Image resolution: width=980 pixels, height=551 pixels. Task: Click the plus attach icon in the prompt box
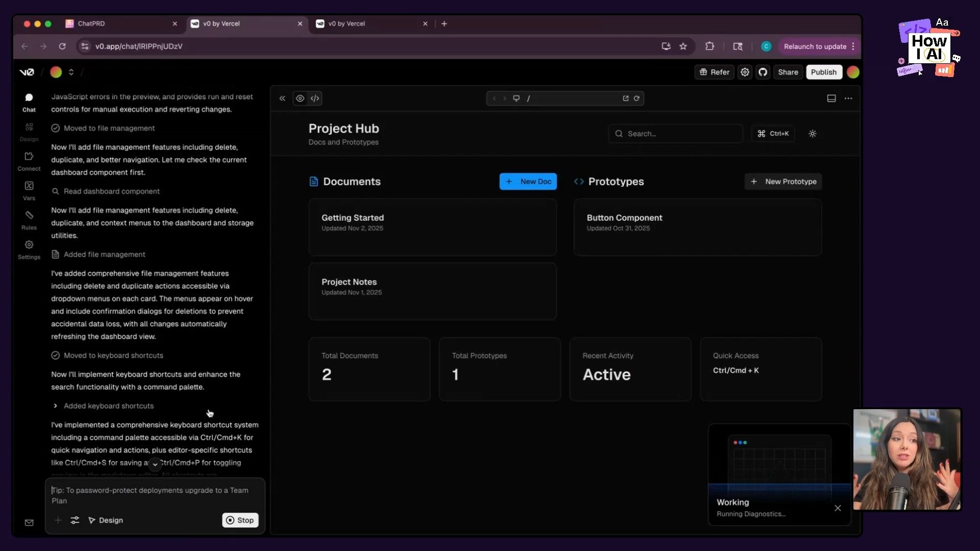tap(58, 520)
